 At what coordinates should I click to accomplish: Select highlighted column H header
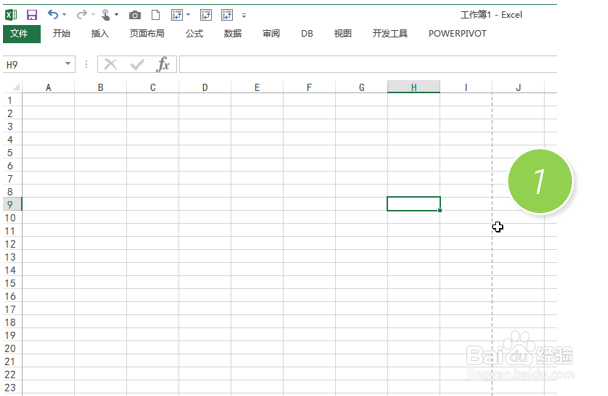point(414,88)
